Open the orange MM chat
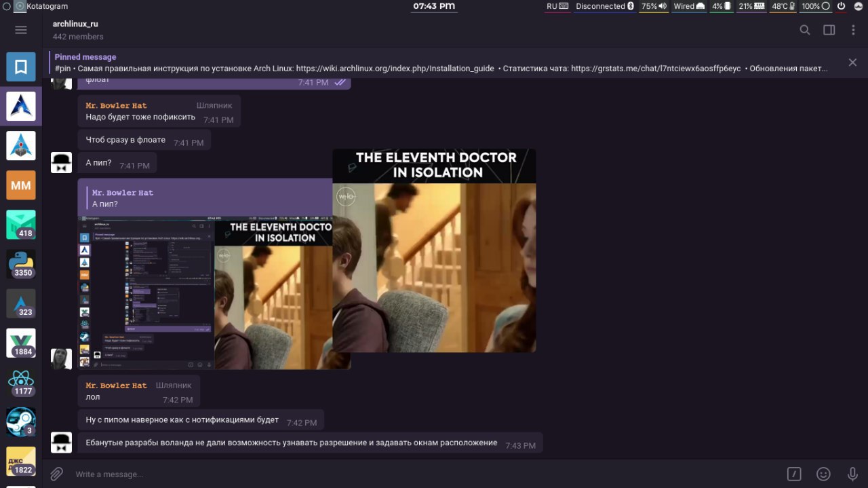This screenshot has width=868, height=488. click(x=21, y=185)
